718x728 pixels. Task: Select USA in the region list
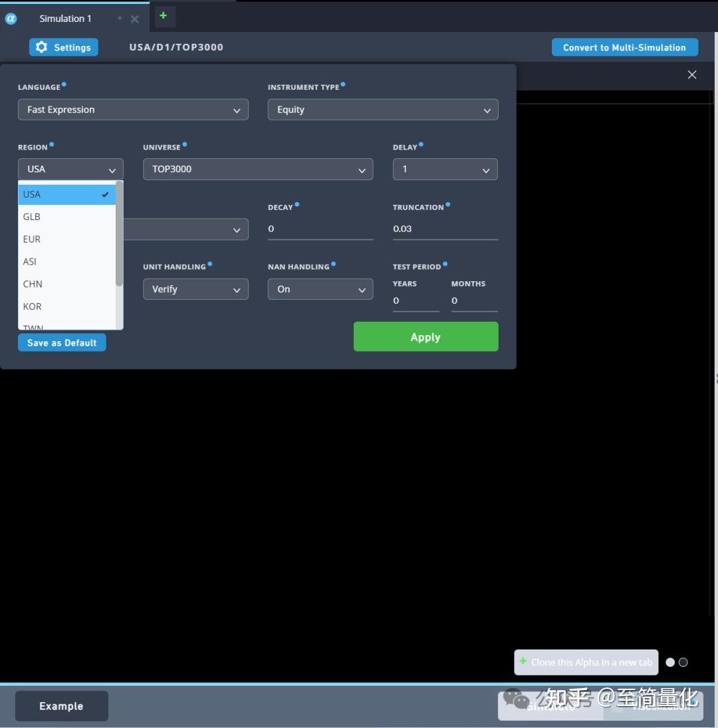tap(67, 194)
